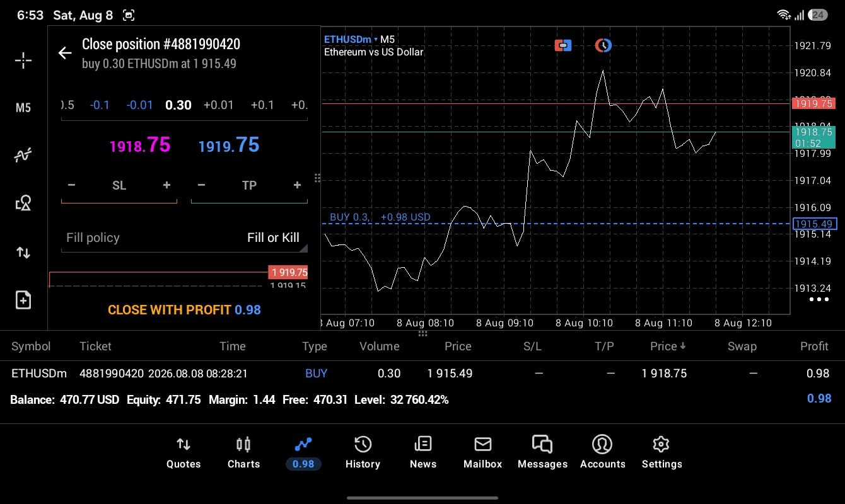Expand ETHUSDm symbol selector on chart

(x=351, y=39)
